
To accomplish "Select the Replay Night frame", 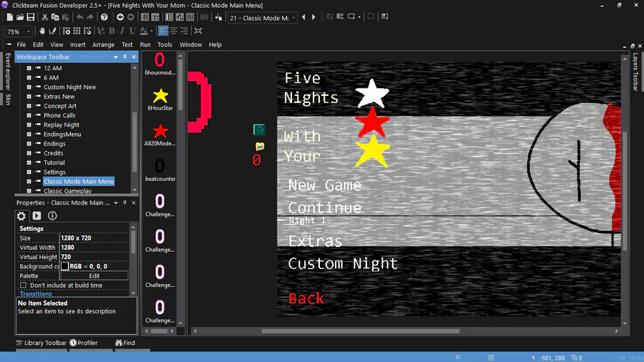I will (x=62, y=124).
